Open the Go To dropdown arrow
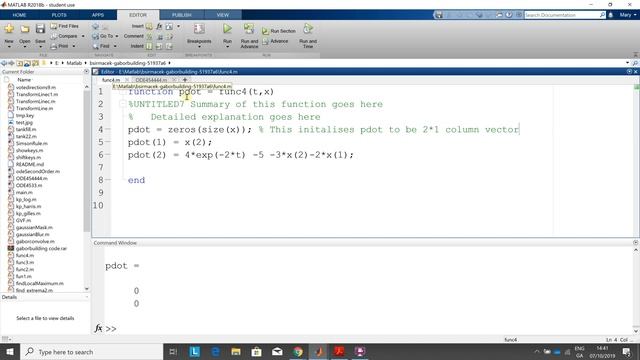640x360 pixels. point(117,36)
